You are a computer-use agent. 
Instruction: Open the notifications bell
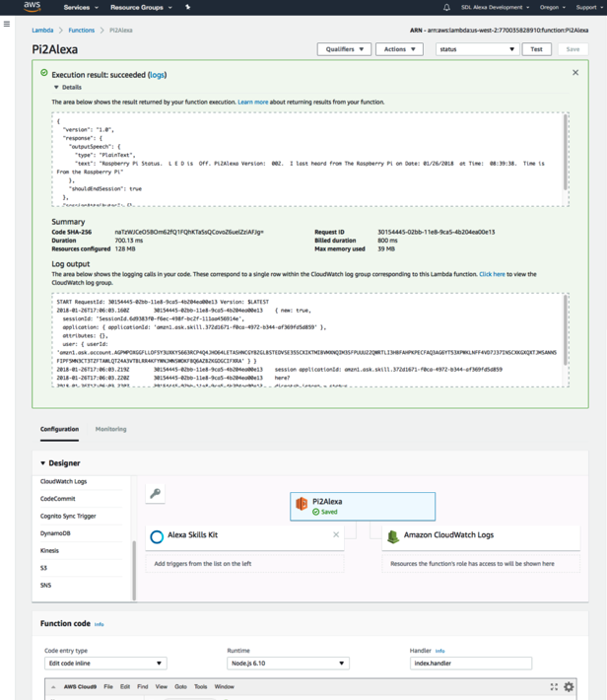446,7
